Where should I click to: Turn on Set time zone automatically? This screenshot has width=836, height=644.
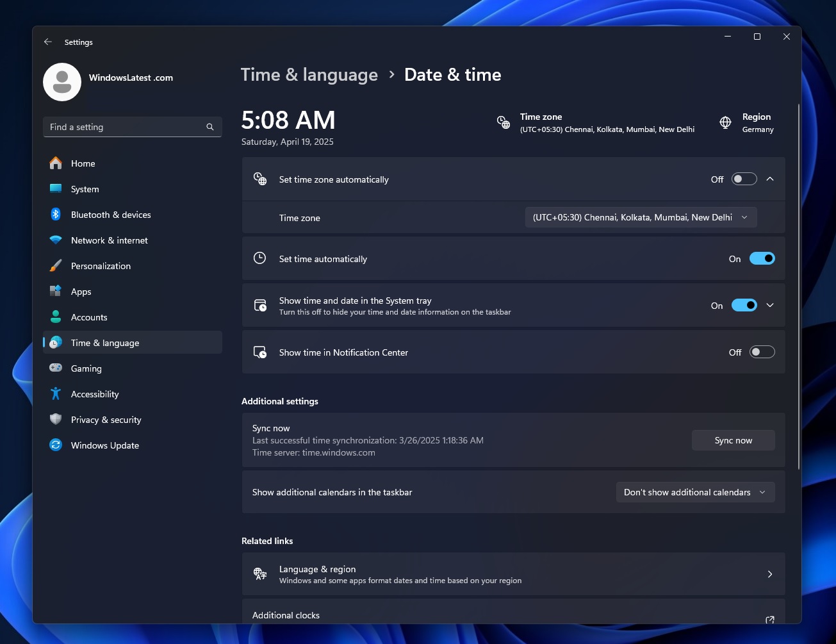[x=743, y=179]
